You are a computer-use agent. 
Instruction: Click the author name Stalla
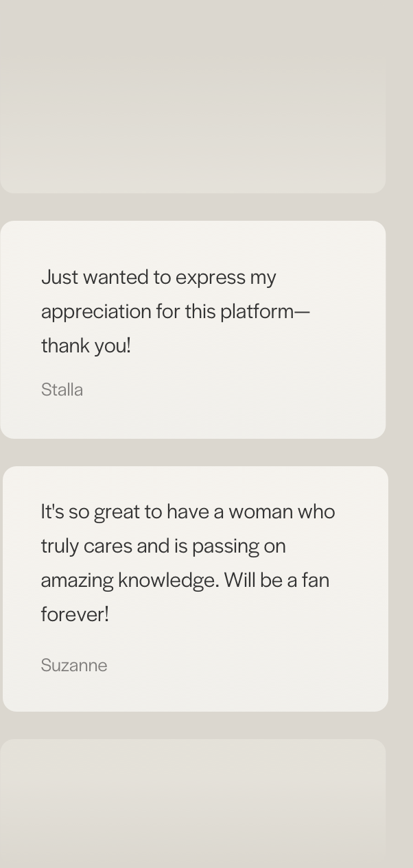[62, 389]
